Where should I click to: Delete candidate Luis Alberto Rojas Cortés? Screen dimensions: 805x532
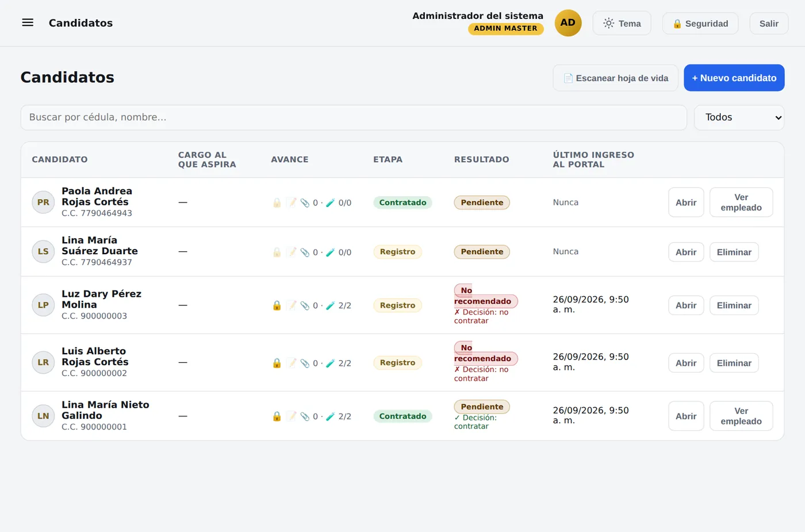pyautogui.click(x=734, y=363)
